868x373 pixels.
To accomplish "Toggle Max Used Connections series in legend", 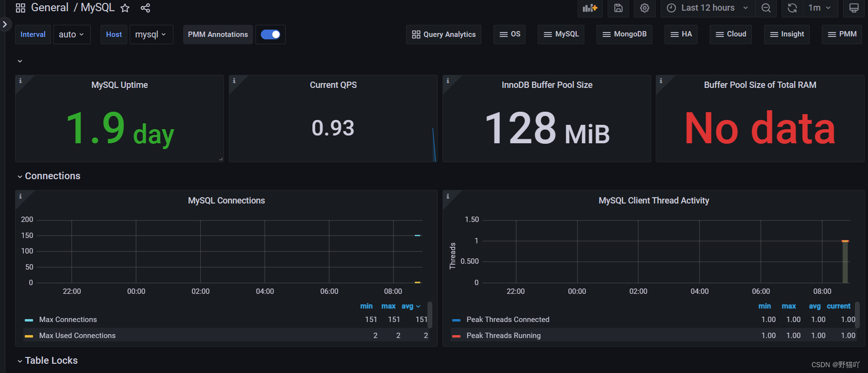I will click(77, 336).
